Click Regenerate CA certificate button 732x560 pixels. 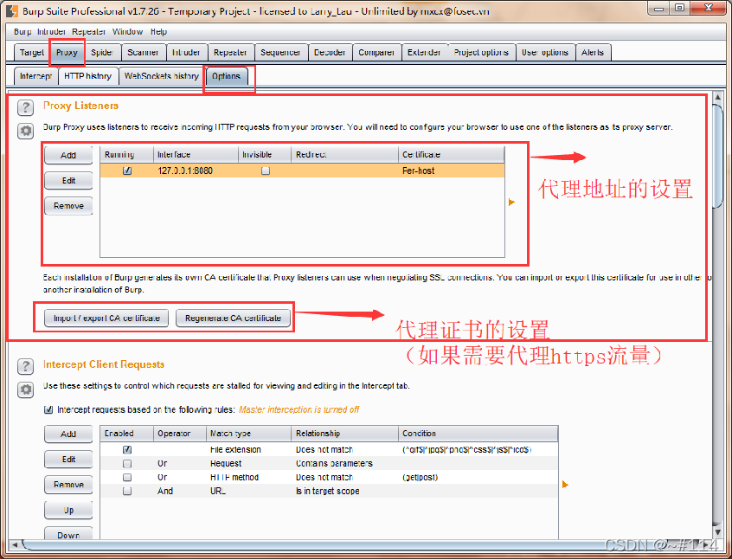[x=233, y=319]
